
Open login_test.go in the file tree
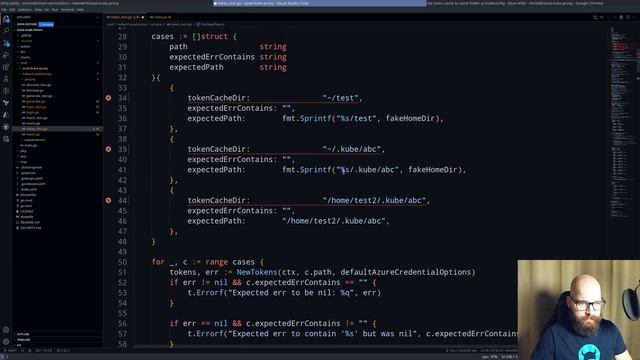pos(36,107)
